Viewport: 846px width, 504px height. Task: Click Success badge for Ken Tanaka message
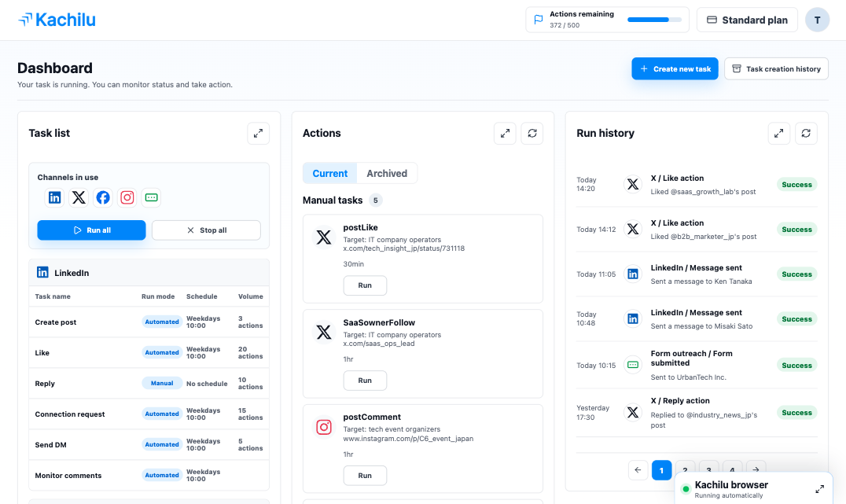(796, 274)
